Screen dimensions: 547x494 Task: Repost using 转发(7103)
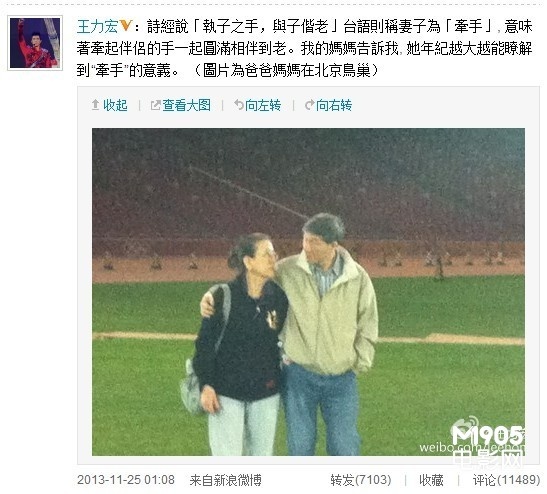[361, 480]
